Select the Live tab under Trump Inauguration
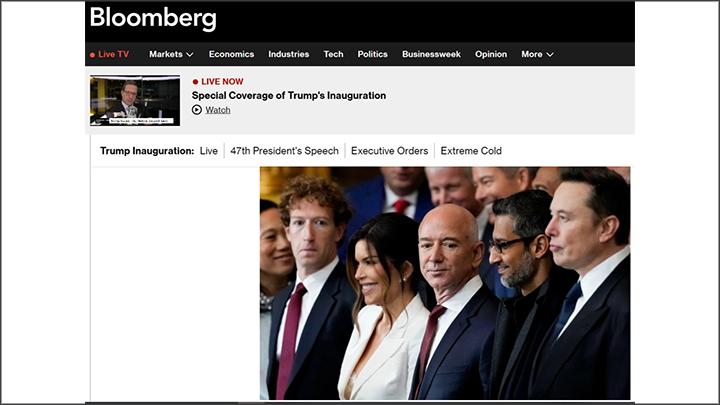 click(208, 151)
